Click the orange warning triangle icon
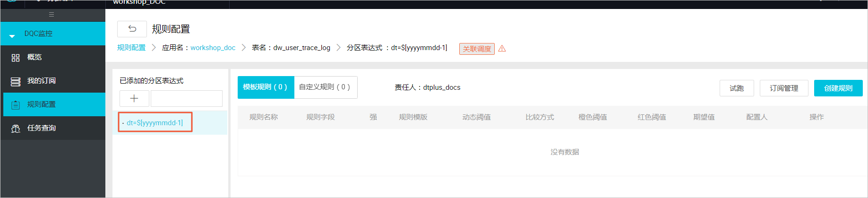The height and width of the screenshot is (198, 868). click(502, 49)
